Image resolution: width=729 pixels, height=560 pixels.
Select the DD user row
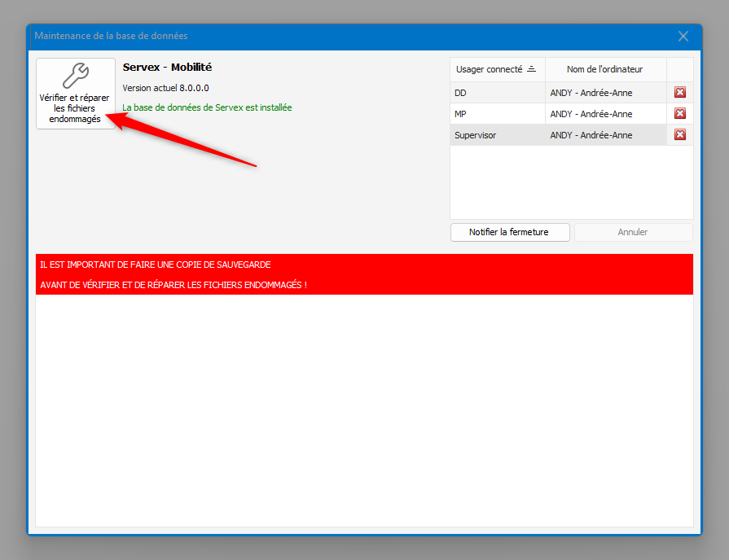(x=496, y=93)
